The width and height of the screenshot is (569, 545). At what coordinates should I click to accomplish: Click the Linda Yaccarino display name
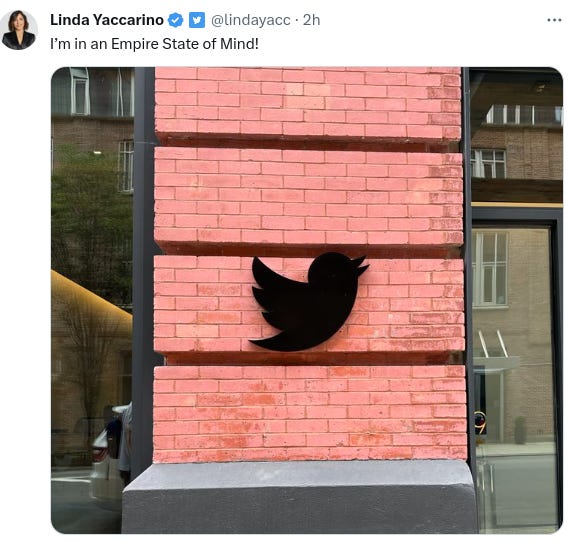pyautogui.click(x=107, y=20)
